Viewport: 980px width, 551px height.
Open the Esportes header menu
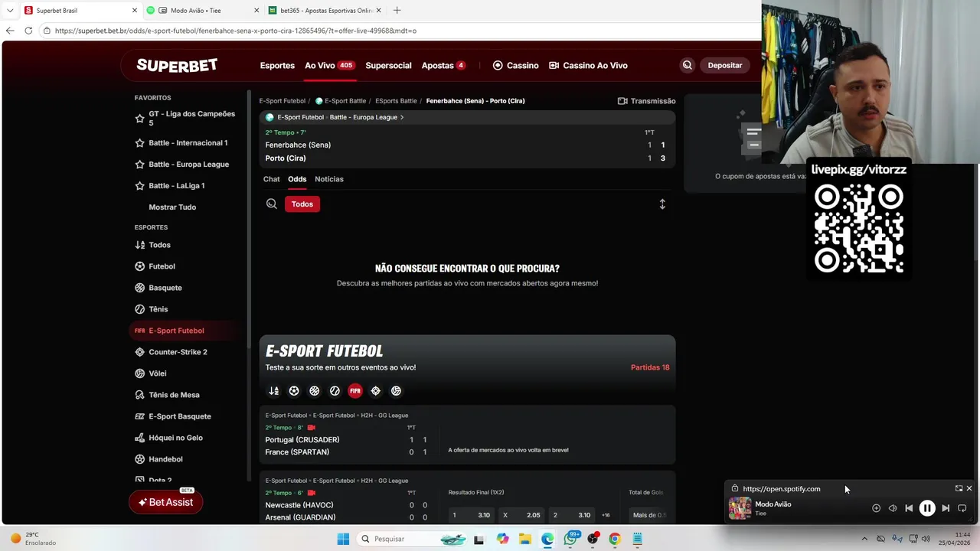(x=277, y=66)
